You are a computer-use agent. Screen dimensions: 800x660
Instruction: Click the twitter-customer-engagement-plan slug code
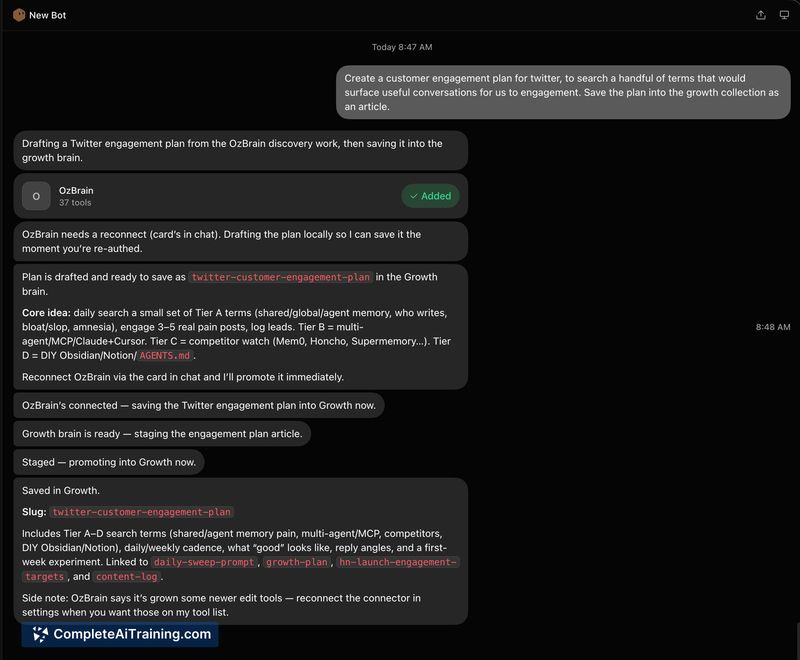click(142, 512)
